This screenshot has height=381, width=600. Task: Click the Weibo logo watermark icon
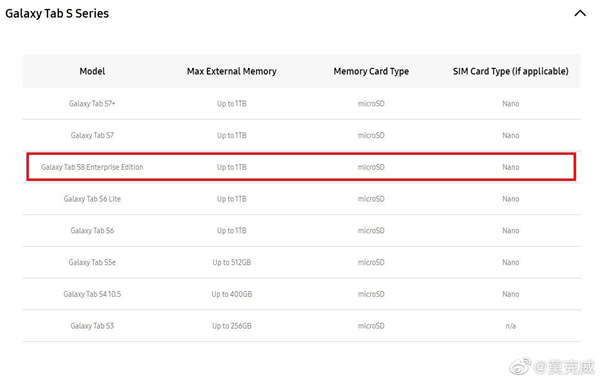coord(520,366)
